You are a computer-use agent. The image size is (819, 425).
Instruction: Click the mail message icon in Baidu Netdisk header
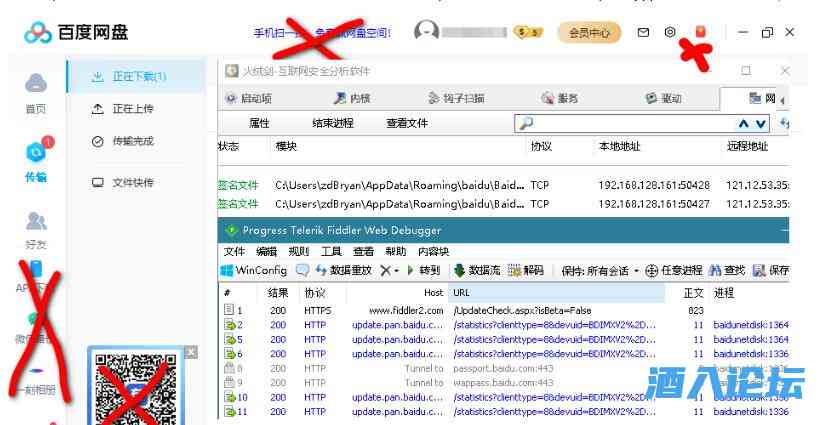(x=644, y=32)
